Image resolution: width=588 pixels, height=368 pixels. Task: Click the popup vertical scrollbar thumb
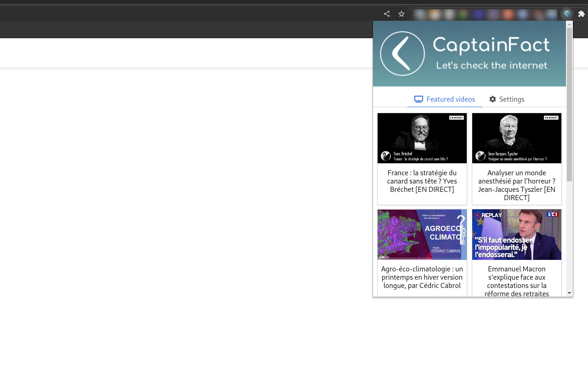[570, 104]
